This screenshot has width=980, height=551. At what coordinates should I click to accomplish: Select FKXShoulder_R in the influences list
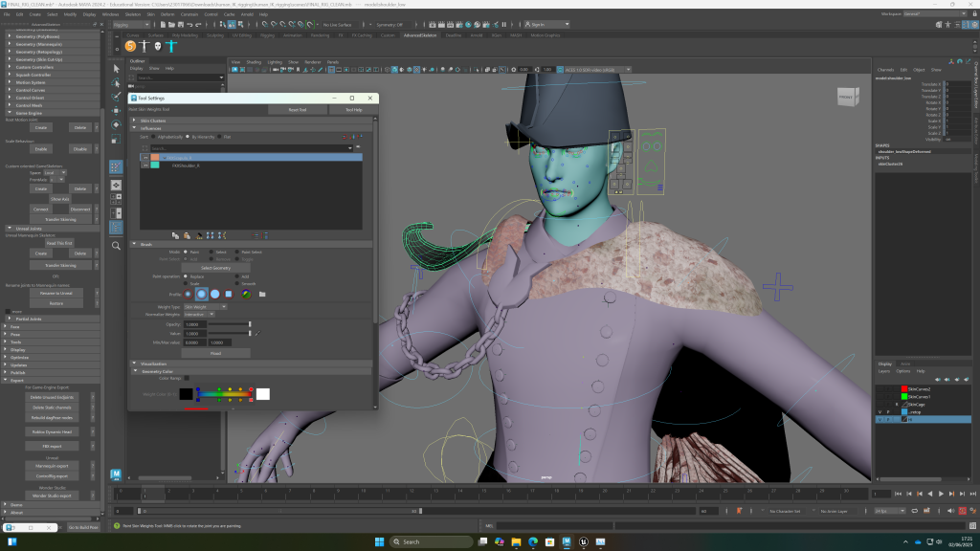[x=186, y=165]
